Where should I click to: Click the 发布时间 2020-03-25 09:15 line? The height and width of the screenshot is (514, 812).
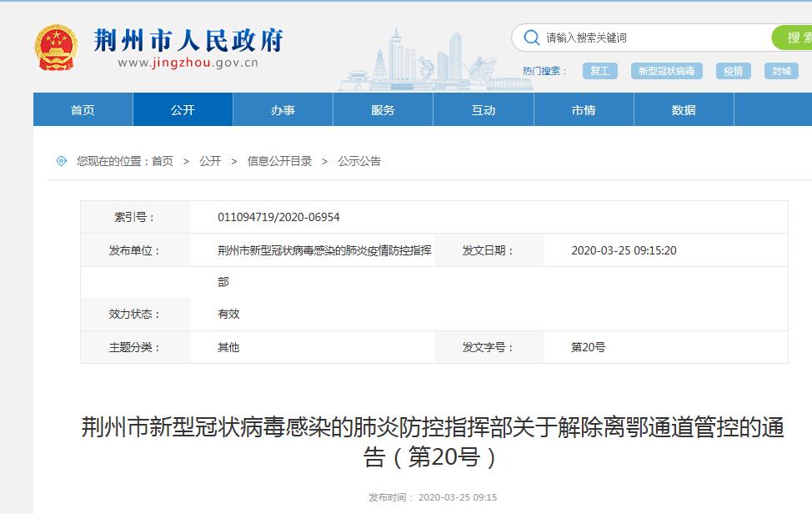(x=433, y=497)
